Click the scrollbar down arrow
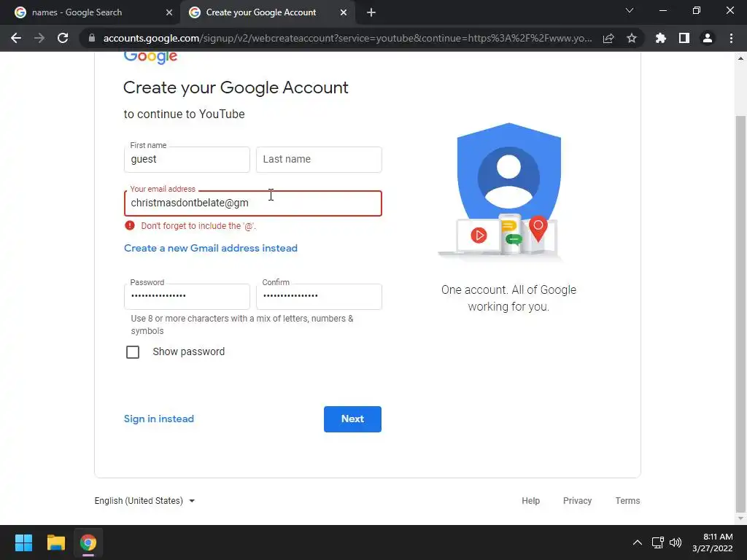Screen dimensions: 747x560 [x=740, y=518]
